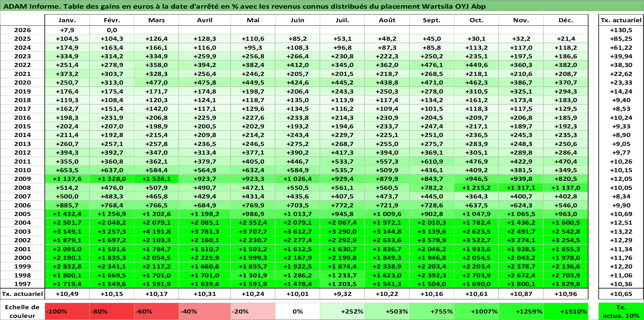
Task: Select the +21,4 cell for Déc. 2025
Action: (566, 39)
